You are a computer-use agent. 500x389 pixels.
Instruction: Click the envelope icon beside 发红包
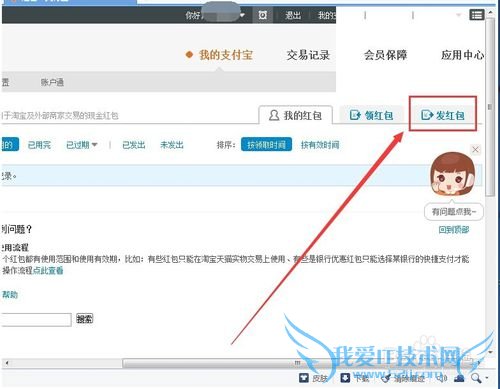coord(427,115)
